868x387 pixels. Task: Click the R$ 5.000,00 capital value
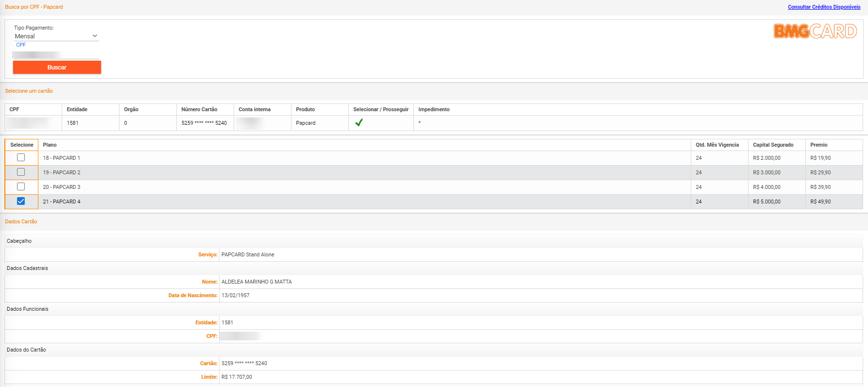click(766, 202)
